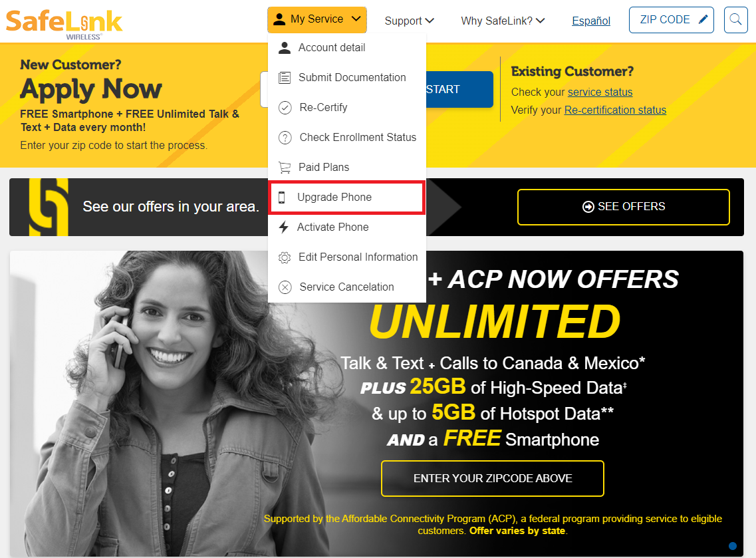Viewport: 756px width, 558px height.
Task: Click the X circle icon beside Service Cancelation
Action: 285,287
